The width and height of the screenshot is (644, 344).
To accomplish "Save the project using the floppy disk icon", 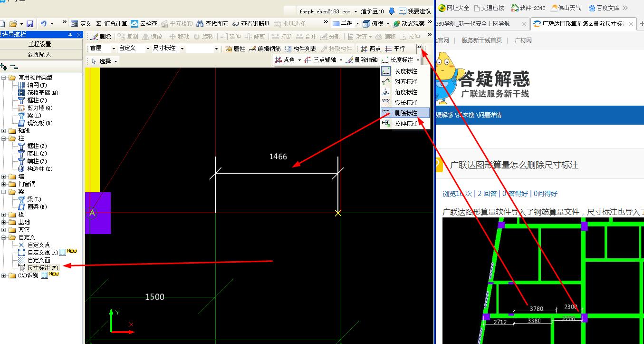I will point(30,23).
